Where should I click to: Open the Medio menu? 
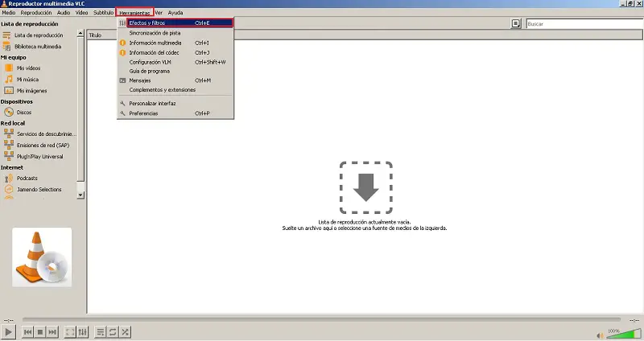tap(9, 13)
